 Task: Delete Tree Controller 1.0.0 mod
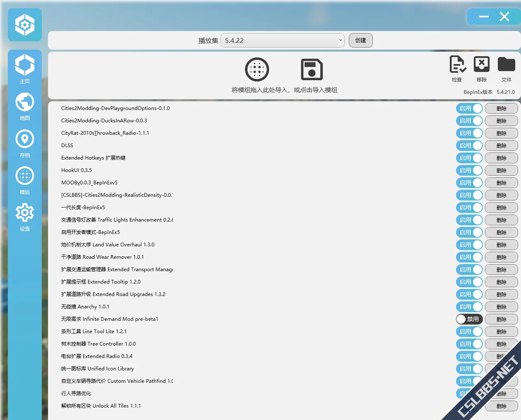(502, 344)
